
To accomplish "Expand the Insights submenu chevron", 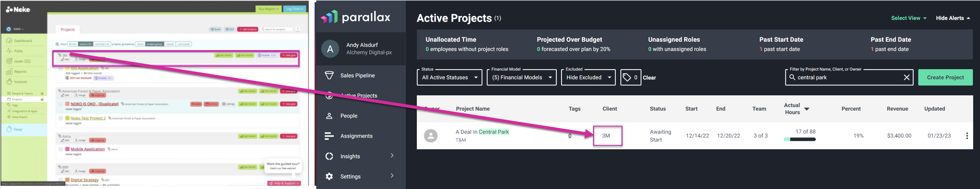I will tap(392, 155).
